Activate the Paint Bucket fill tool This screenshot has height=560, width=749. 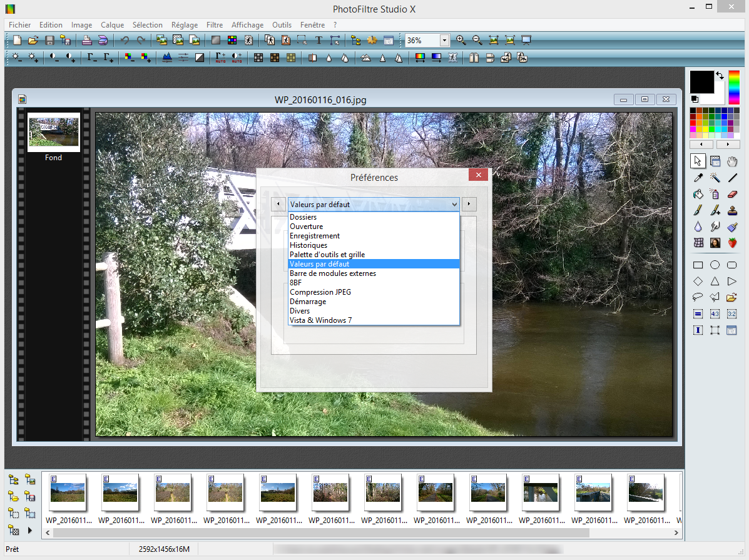point(698,194)
